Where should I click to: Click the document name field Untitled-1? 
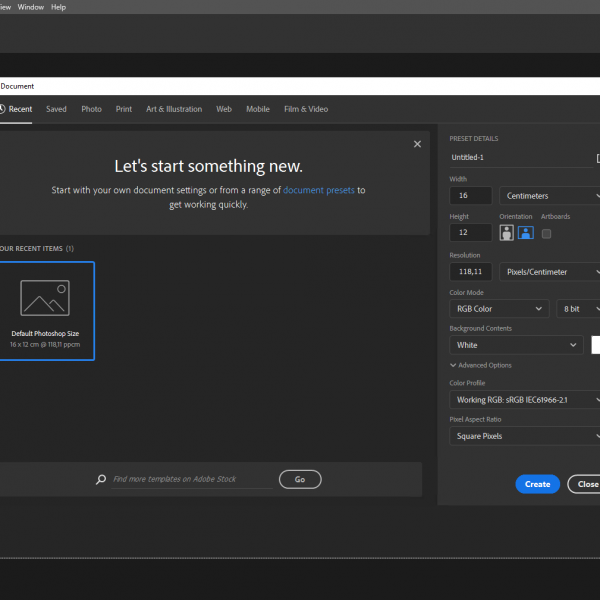pyautogui.click(x=521, y=158)
